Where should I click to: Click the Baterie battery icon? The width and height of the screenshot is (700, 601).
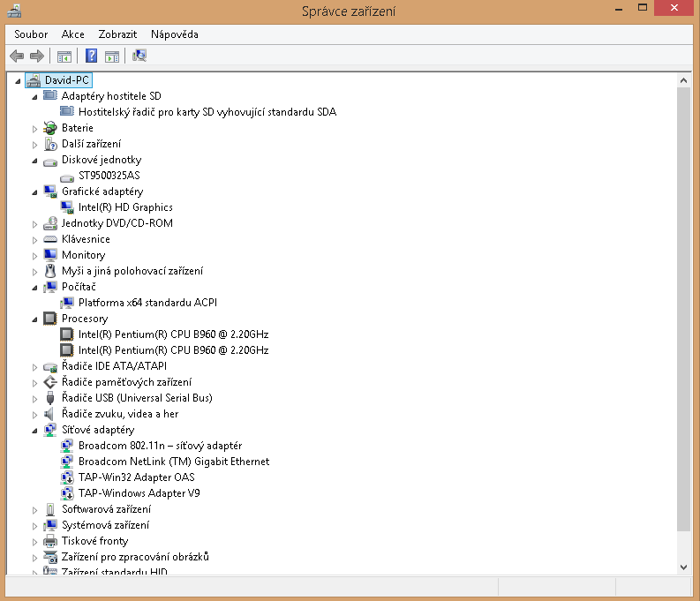50,128
